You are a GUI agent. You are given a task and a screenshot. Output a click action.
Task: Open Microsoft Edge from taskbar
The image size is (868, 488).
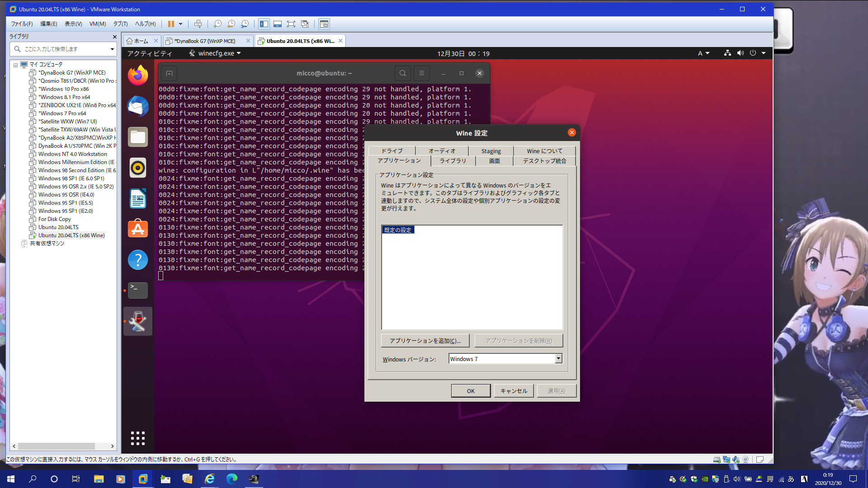click(x=231, y=479)
